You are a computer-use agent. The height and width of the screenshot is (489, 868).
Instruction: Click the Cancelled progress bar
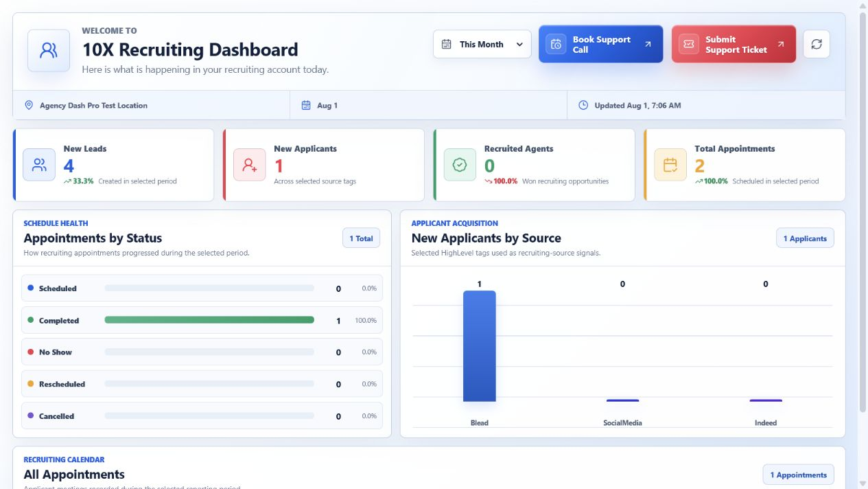(209, 416)
